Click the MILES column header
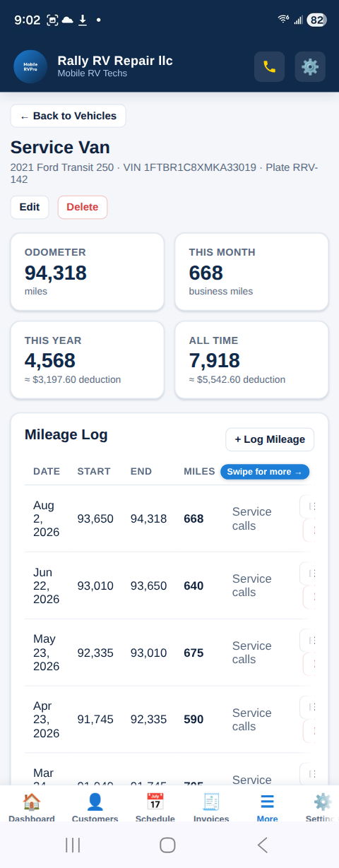 coord(199,471)
